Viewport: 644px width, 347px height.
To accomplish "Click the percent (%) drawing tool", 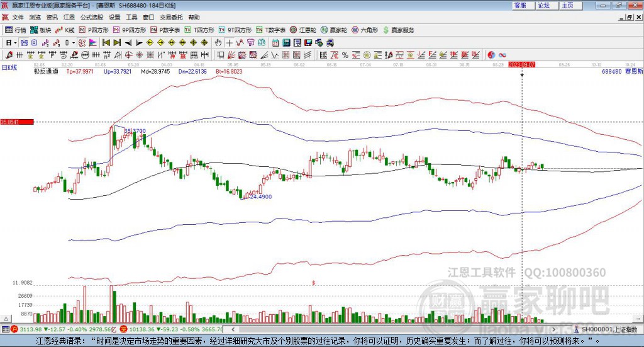I will point(345,55).
